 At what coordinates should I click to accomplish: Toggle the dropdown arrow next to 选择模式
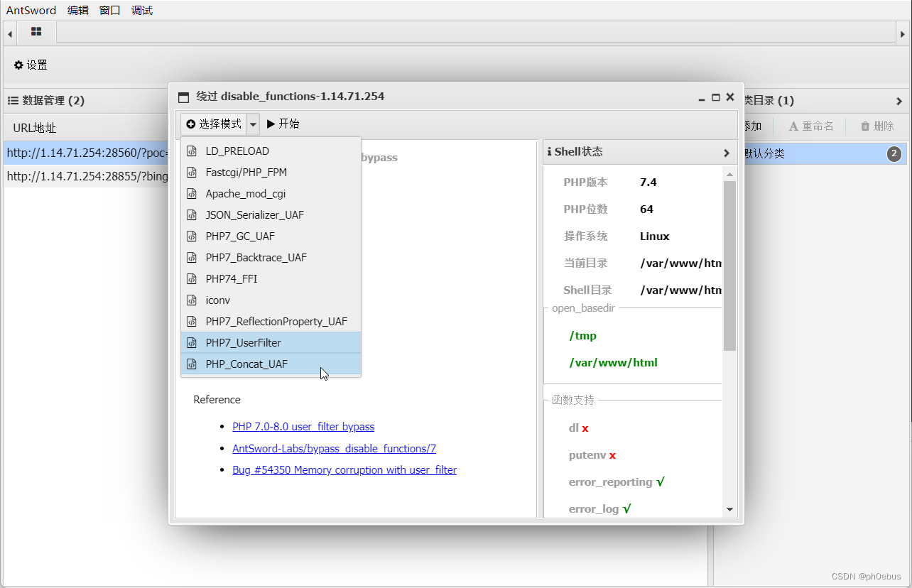coord(253,124)
